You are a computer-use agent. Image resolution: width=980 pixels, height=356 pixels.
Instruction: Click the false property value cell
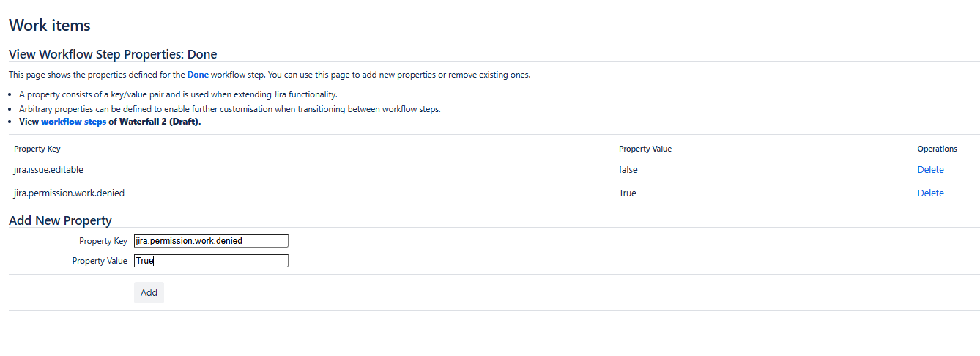(628, 170)
